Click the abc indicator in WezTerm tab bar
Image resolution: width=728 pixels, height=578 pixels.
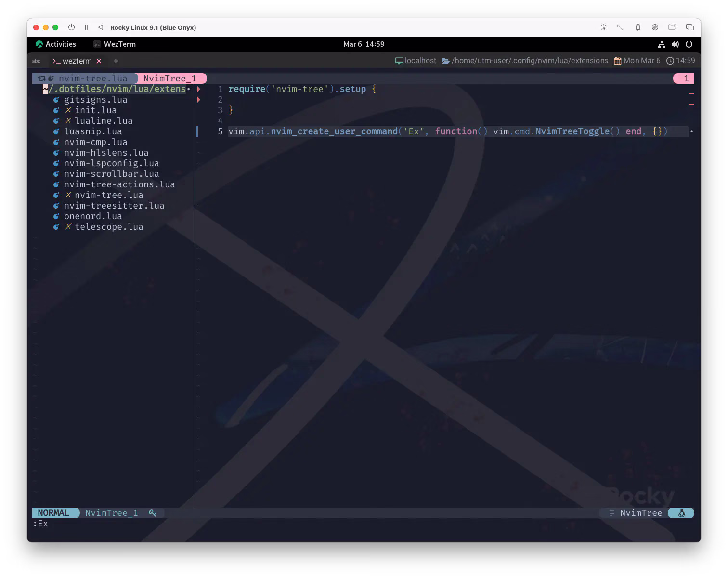tap(36, 61)
